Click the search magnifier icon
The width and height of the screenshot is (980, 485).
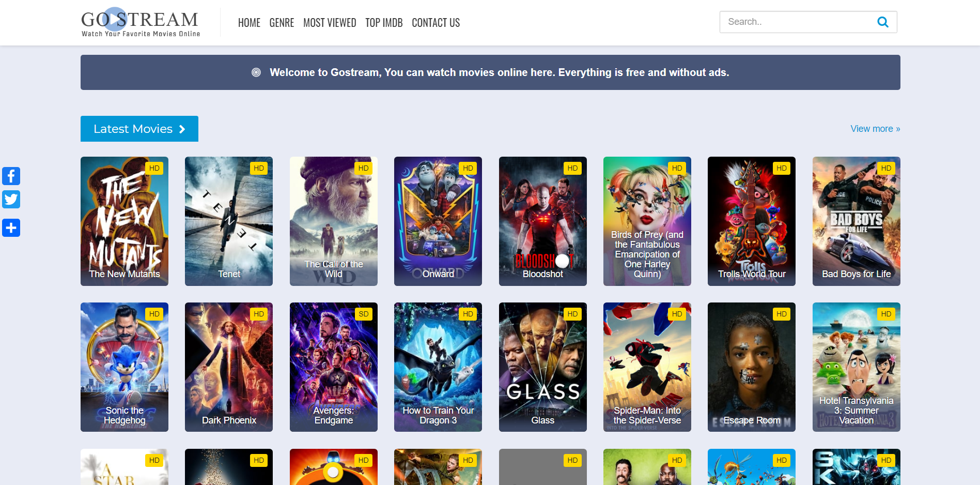point(882,22)
